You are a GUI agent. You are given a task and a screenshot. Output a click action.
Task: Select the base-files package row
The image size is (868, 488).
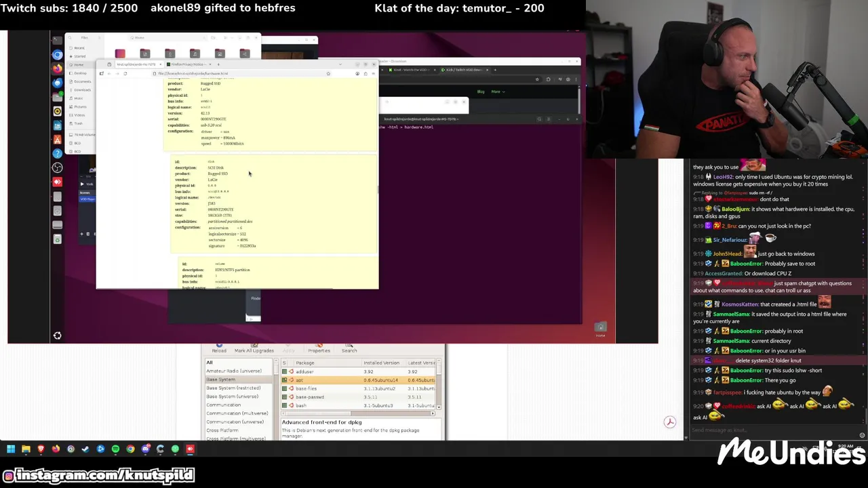pos(358,388)
